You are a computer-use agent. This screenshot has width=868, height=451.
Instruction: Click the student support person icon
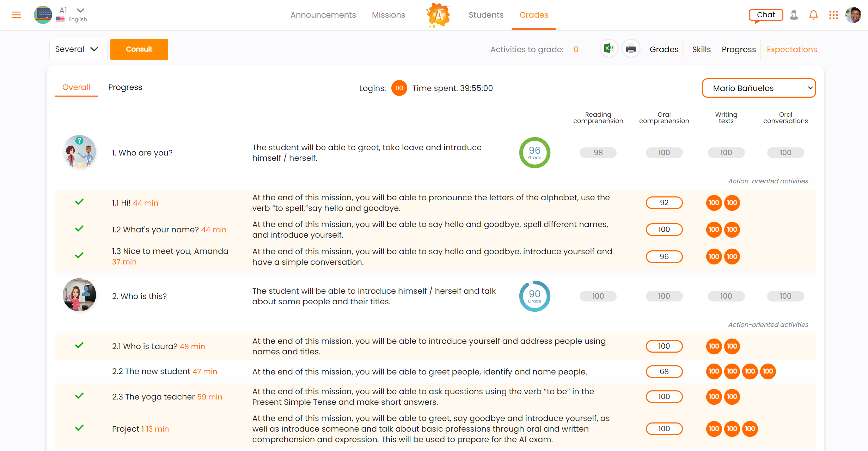[794, 15]
